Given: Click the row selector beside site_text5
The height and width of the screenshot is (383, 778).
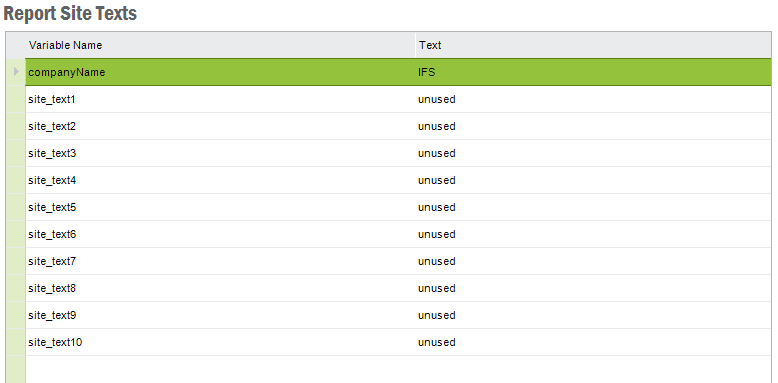Looking at the screenshot, I should pyautogui.click(x=16, y=207).
